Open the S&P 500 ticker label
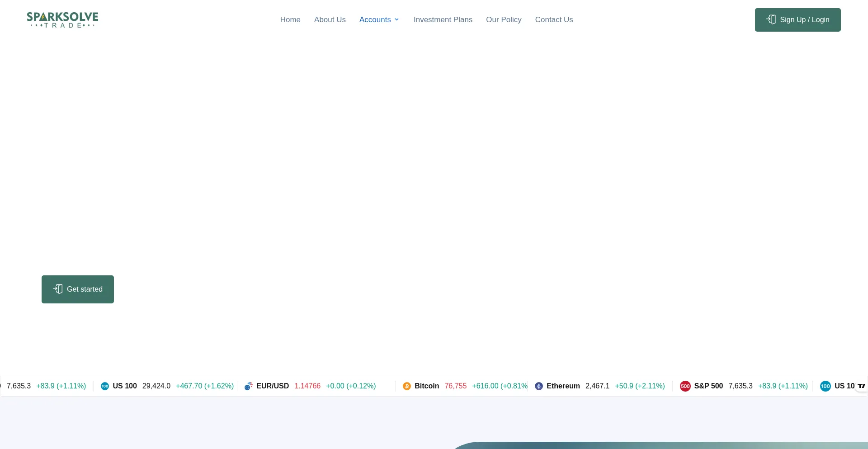The height and width of the screenshot is (449, 868). pyautogui.click(x=709, y=386)
